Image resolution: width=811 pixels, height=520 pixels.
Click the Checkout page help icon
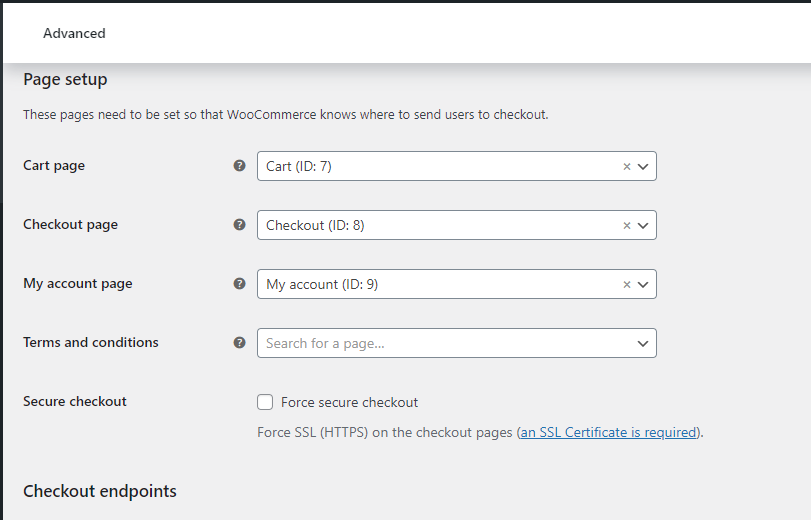click(x=239, y=225)
